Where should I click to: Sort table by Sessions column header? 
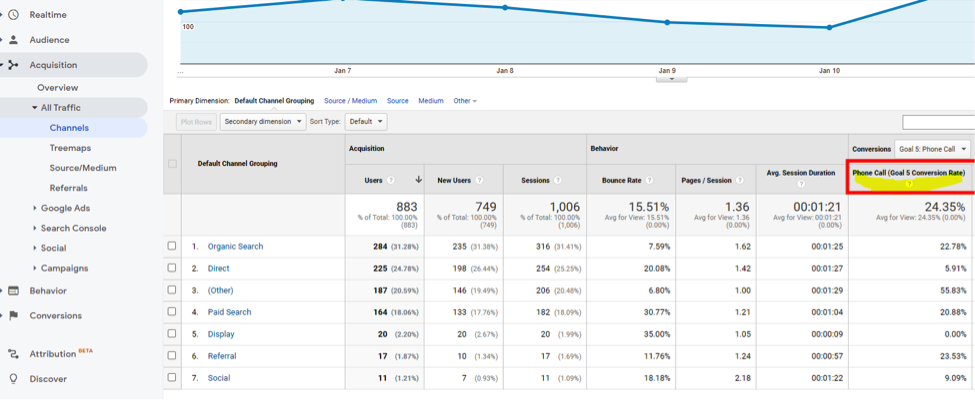tap(535, 181)
